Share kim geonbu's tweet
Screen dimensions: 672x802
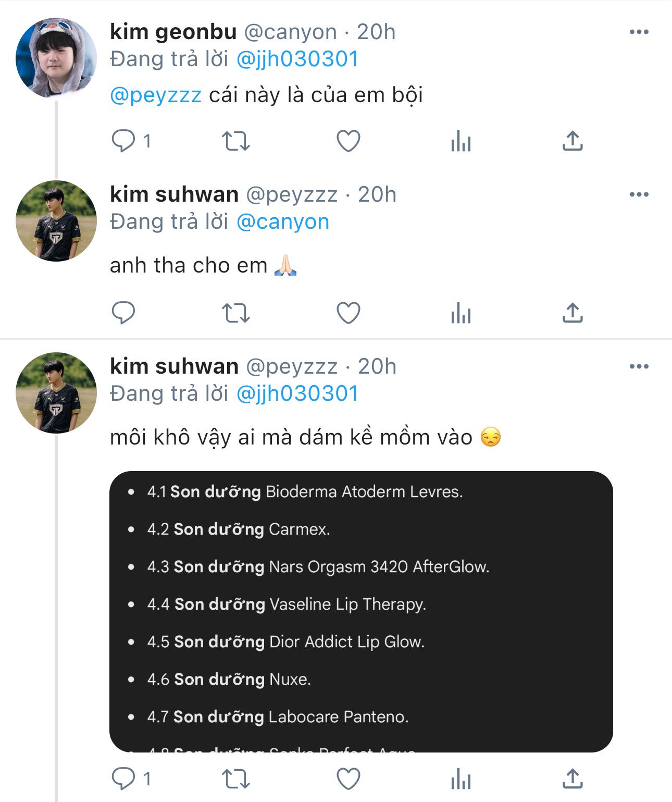572,141
